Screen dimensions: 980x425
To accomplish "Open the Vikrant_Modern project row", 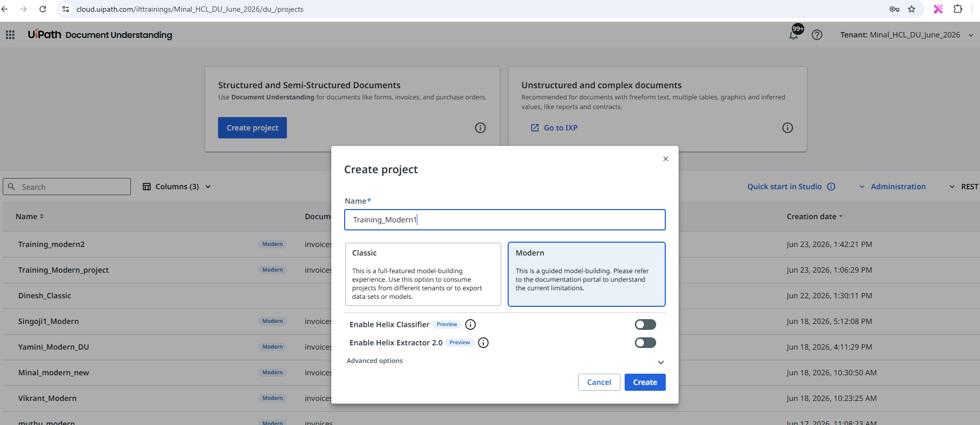I will (47, 398).
